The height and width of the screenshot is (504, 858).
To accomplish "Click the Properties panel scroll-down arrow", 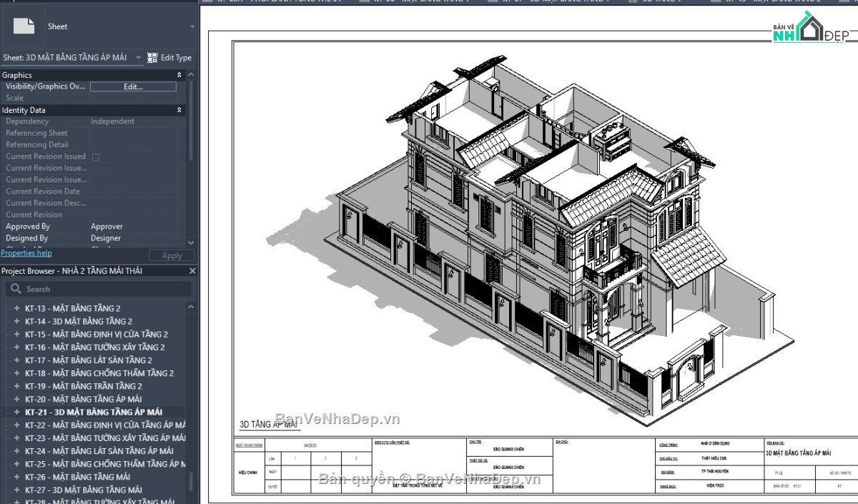I will click(x=191, y=242).
